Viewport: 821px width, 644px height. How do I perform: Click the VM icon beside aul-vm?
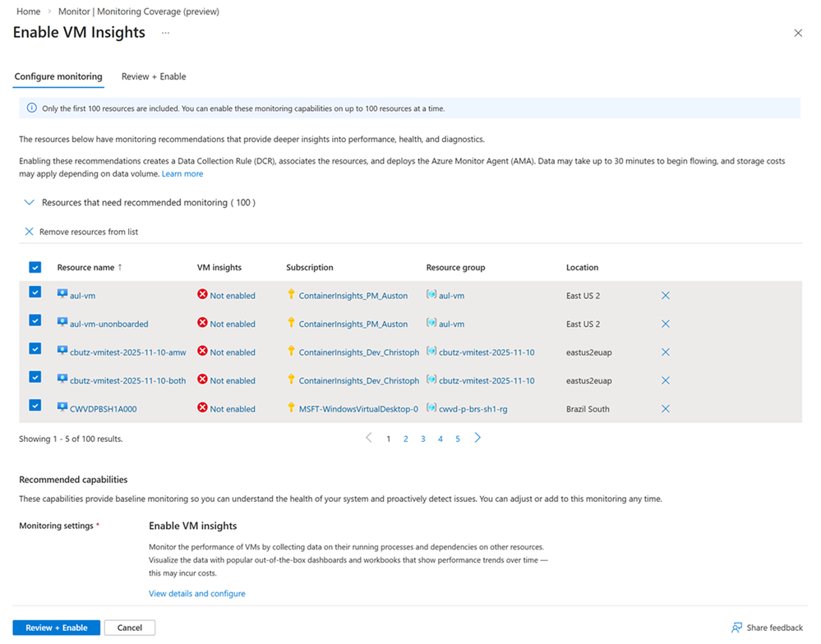[62, 294]
